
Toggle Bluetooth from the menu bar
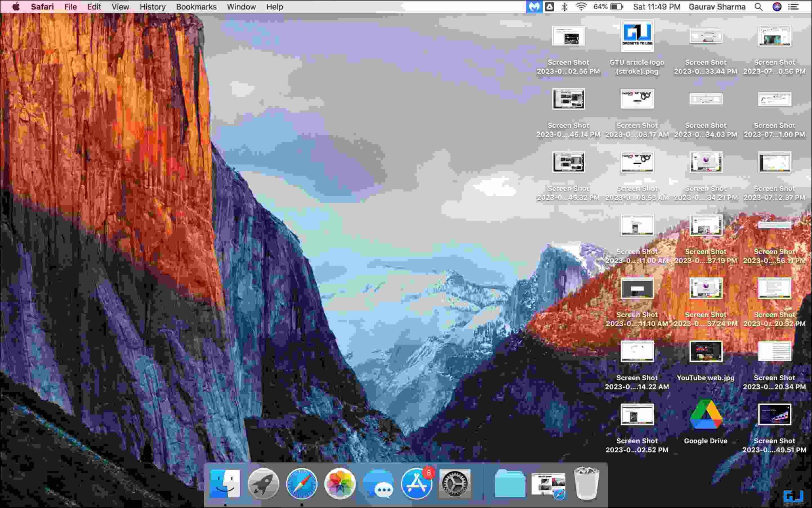[564, 7]
